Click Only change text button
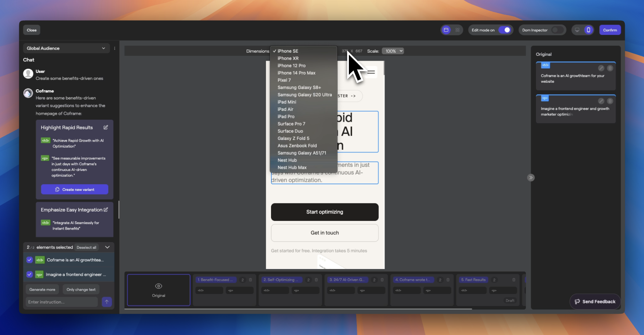 point(81,290)
